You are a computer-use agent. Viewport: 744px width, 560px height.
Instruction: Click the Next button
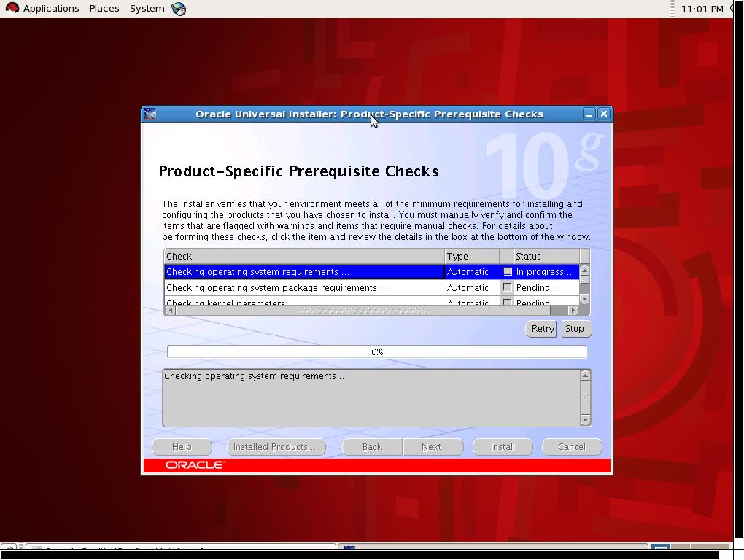[433, 447]
